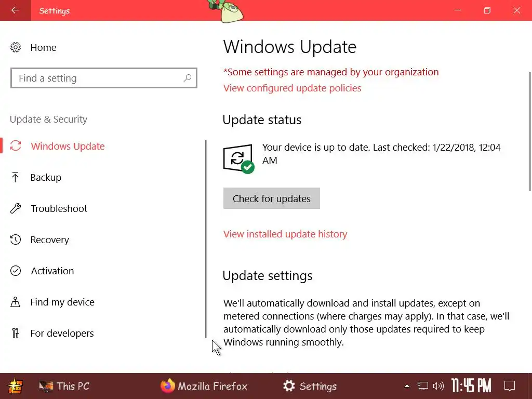
Task: Open the Backup section
Action: click(x=46, y=178)
